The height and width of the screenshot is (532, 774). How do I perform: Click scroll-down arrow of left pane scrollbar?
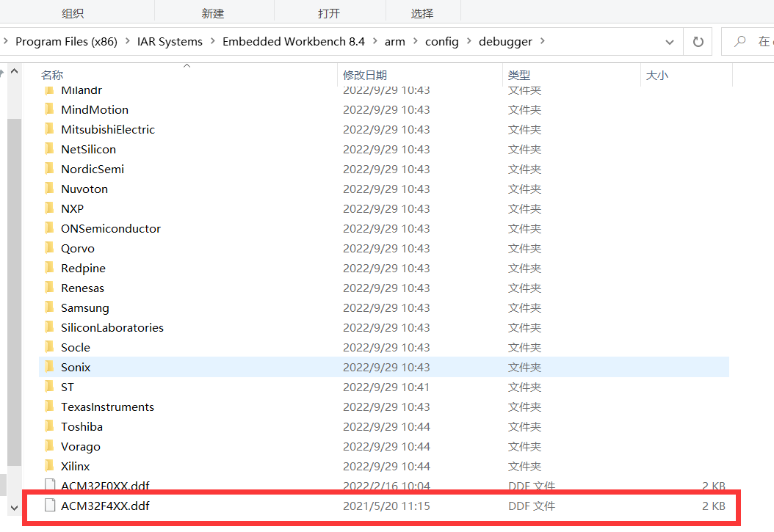click(14, 507)
